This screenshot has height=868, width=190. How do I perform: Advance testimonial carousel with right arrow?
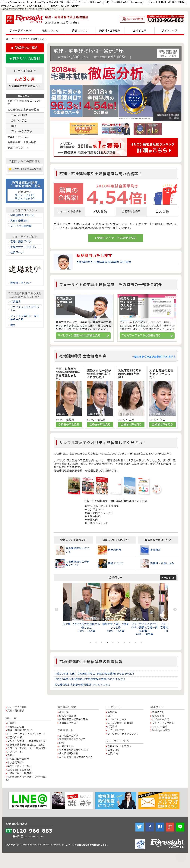coord(175,609)
